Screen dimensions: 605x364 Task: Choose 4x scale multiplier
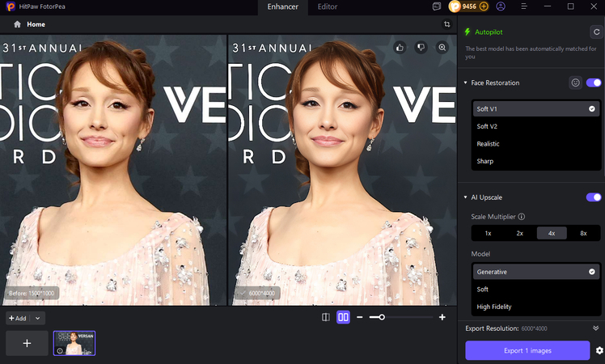552,233
